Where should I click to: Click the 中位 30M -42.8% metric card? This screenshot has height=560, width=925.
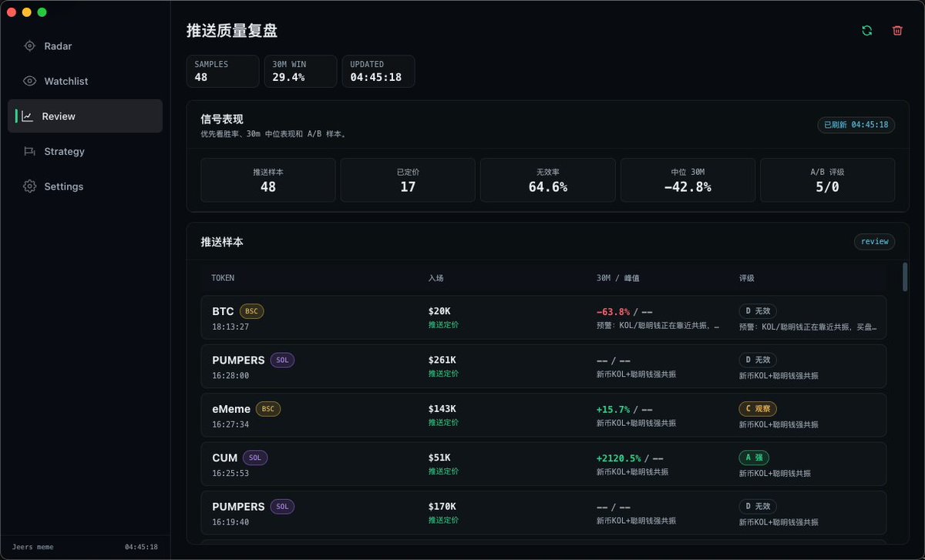pos(688,180)
